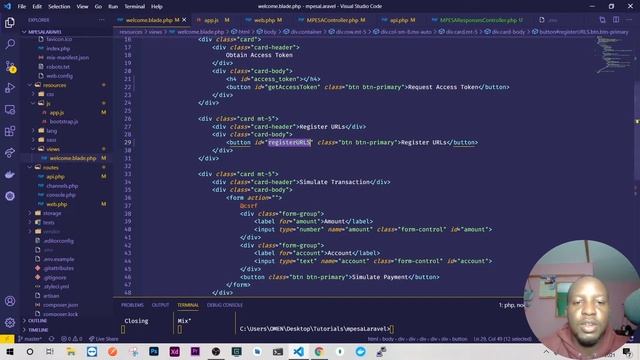Collapse the resources folder
This screenshot has height=360, width=640.
point(54,85)
